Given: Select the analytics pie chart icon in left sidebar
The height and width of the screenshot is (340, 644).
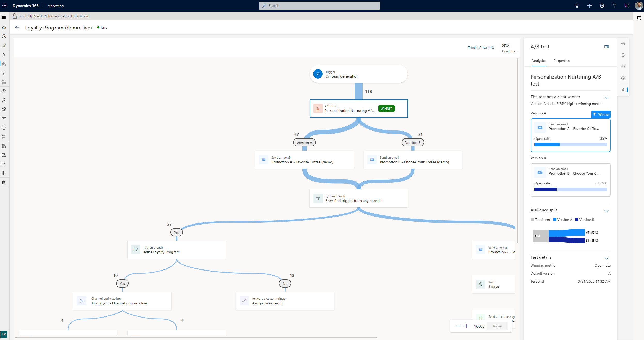Looking at the screenshot, I should coord(4,91).
